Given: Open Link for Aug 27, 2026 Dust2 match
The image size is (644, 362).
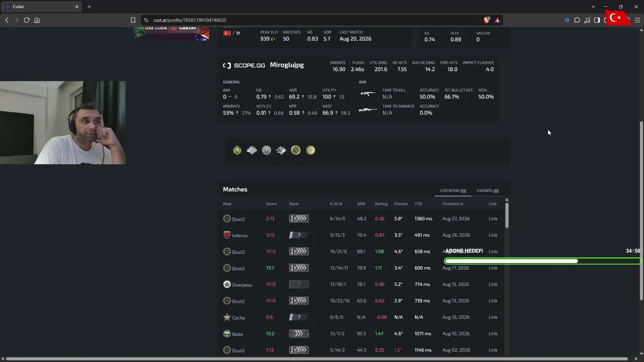Looking at the screenshot, I should (493, 219).
